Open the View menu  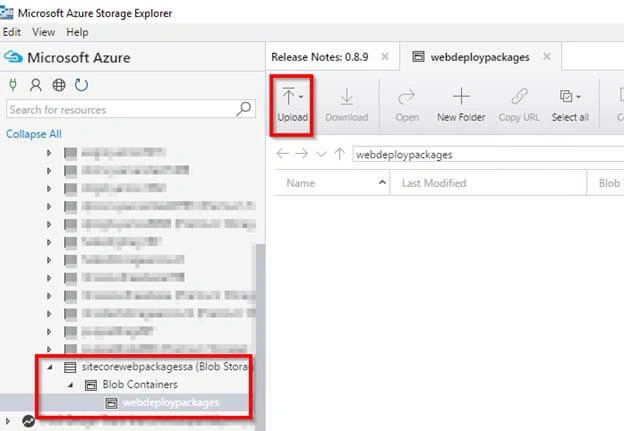coord(43,32)
